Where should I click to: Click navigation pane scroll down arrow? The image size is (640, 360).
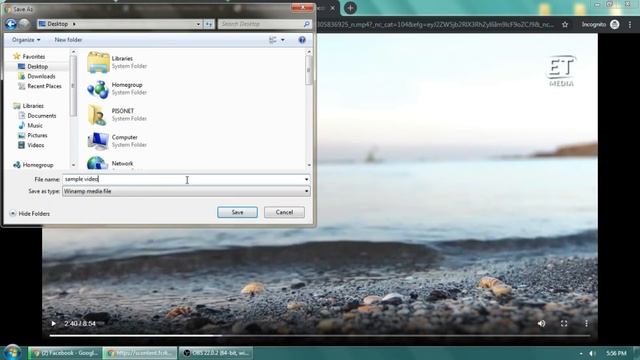point(73,165)
